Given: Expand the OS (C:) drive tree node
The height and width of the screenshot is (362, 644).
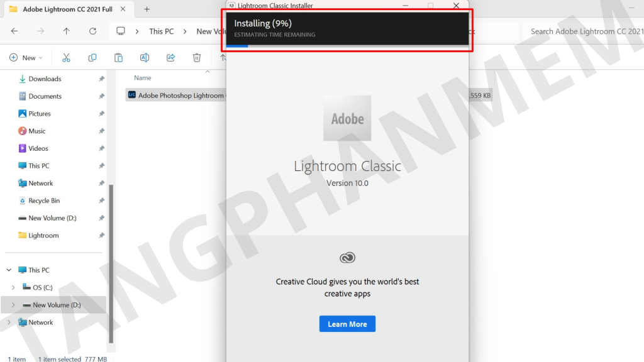Looking at the screenshot, I should click(x=13, y=288).
